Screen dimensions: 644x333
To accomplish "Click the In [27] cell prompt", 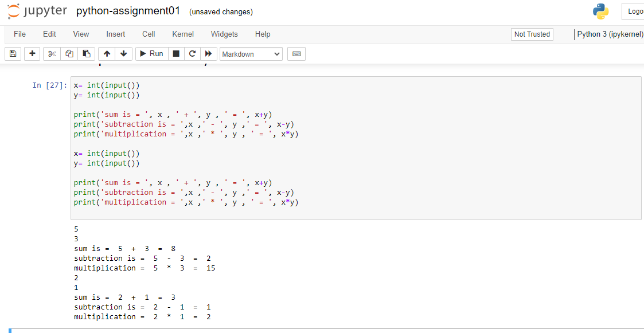I will point(50,85).
